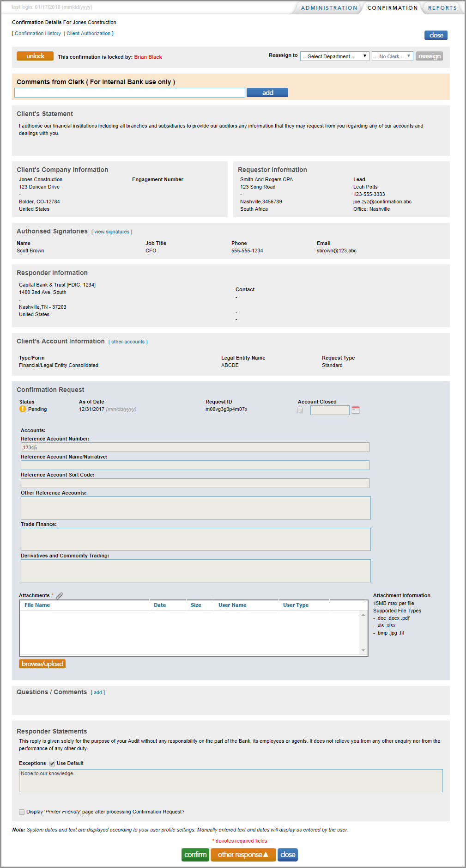Click the bottom close button
Image resolution: width=466 pixels, height=868 pixels.
288,855
